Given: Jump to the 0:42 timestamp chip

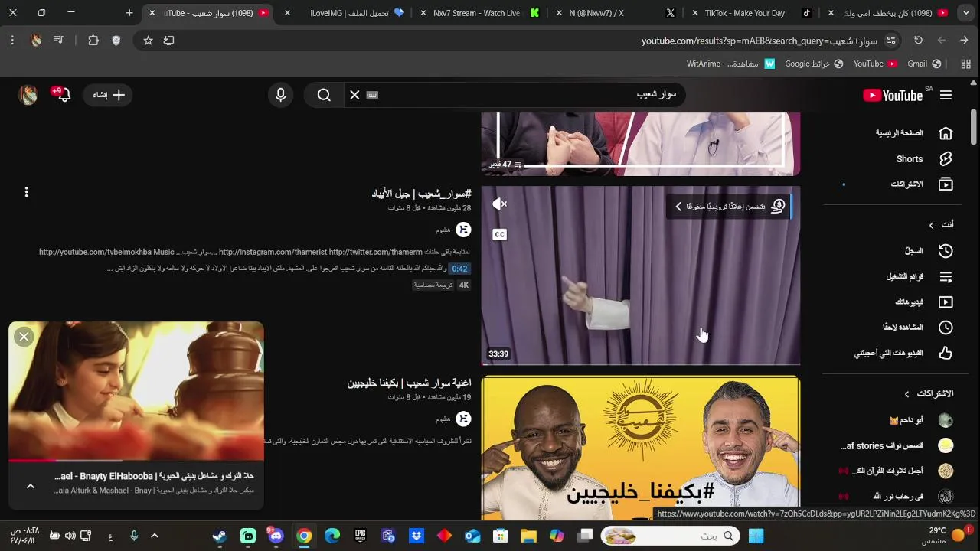Looking at the screenshot, I should tap(459, 269).
